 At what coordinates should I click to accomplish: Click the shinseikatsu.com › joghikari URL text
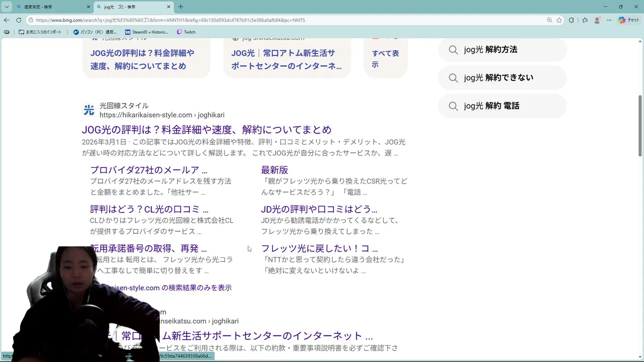tap(198, 321)
